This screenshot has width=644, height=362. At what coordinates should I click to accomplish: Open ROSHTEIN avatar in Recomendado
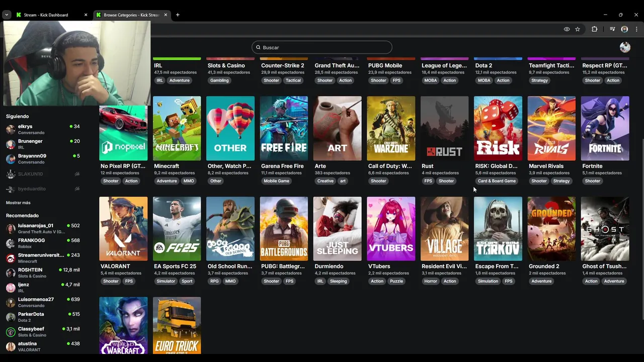coord(11,273)
